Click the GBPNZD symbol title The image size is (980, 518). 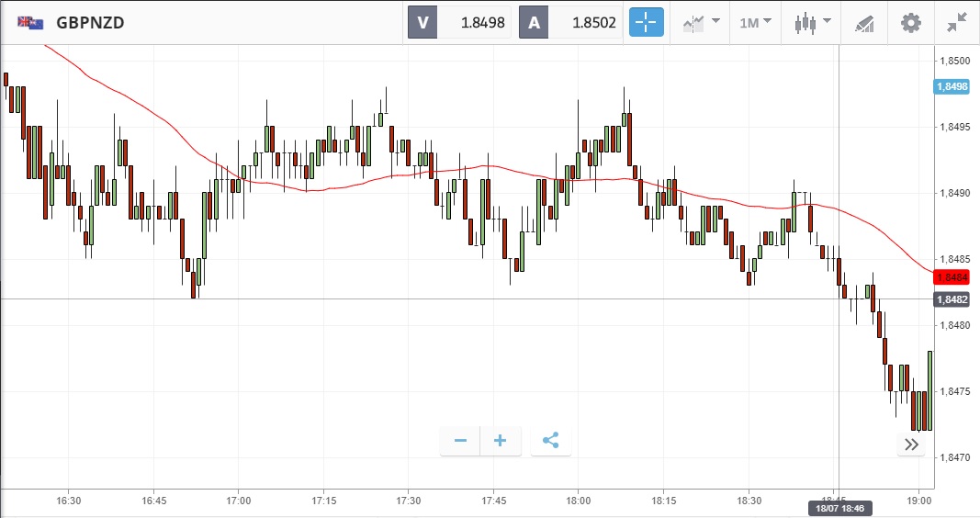(90, 23)
